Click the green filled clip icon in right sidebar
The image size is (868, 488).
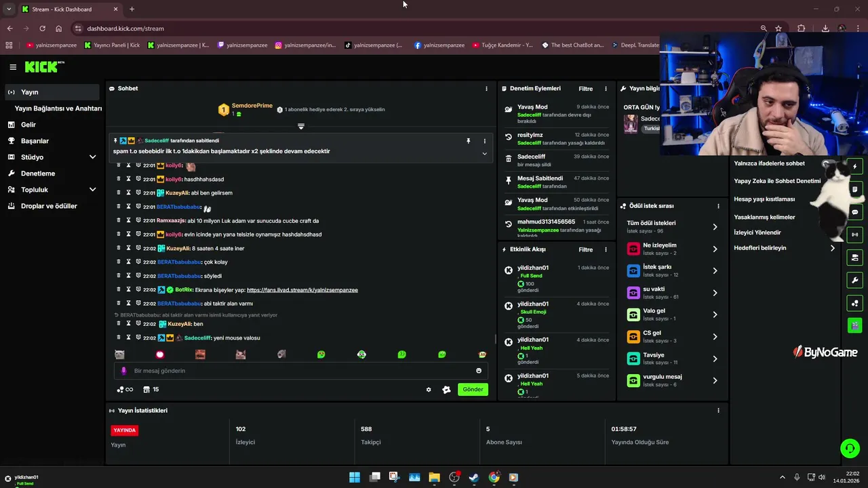point(854,325)
